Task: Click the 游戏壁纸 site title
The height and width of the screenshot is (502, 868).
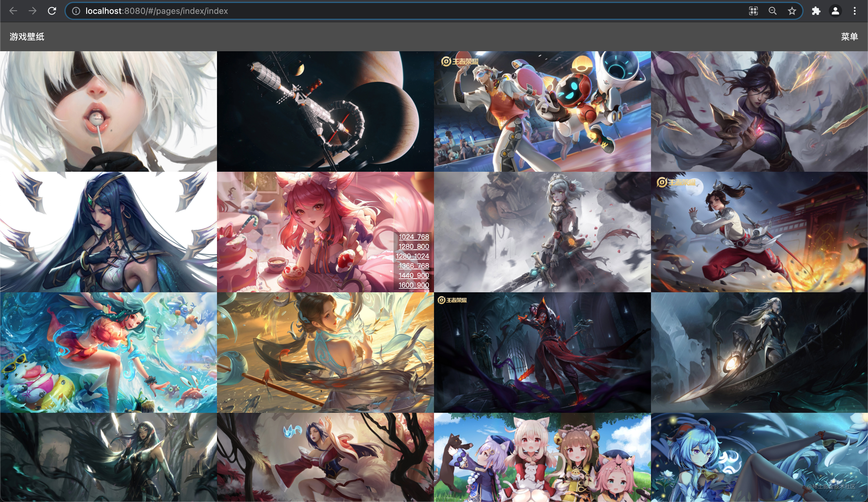Action: (27, 37)
